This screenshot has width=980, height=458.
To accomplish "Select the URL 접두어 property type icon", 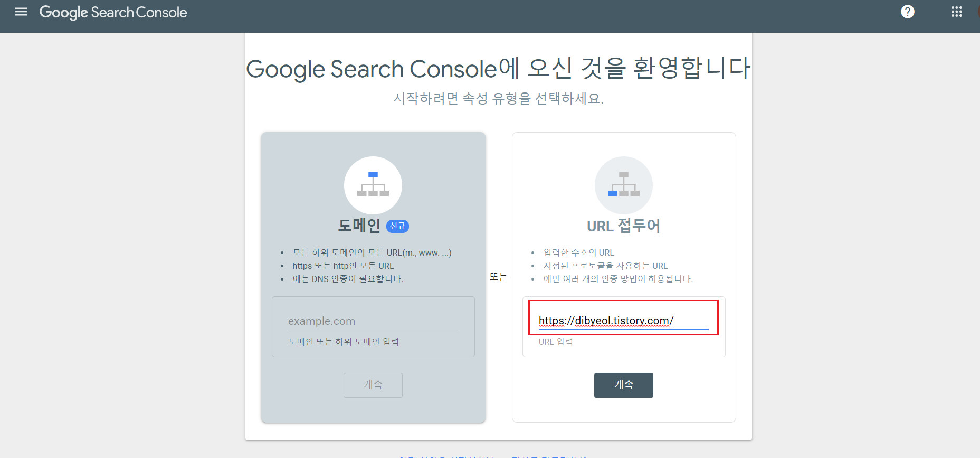I will coord(624,185).
